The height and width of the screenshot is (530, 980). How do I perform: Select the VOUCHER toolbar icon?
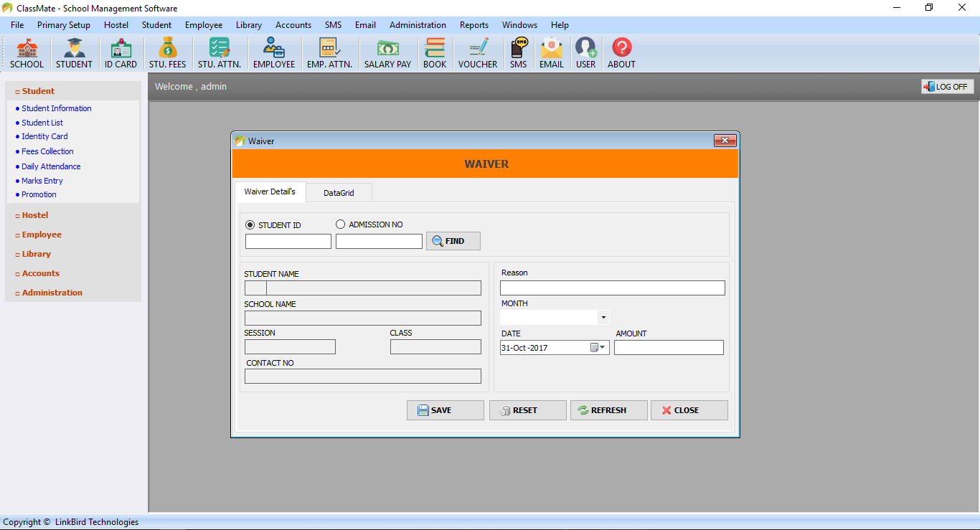tap(478, 52)
